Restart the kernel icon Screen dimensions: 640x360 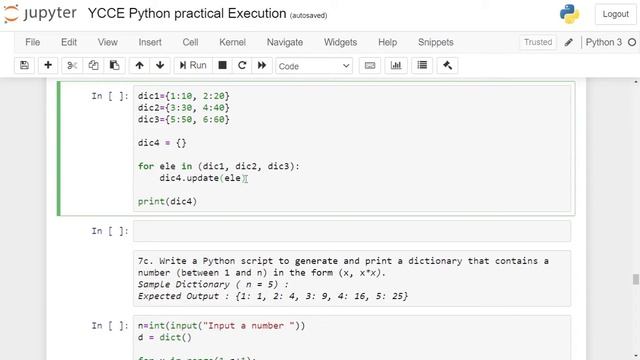coord(242,65)
